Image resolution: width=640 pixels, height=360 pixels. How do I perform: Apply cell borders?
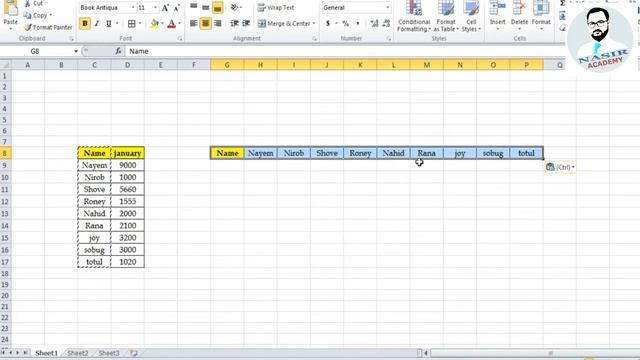(131, 24)
